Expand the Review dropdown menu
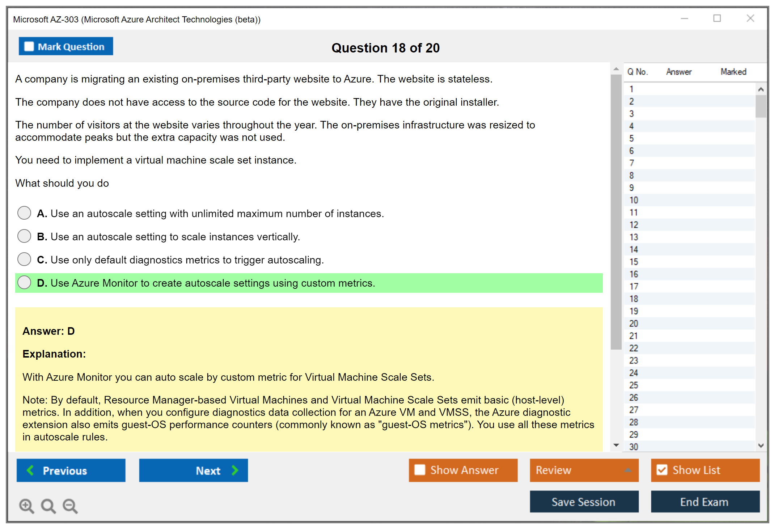The width and height of the screenshot is (778, 532). (628, 470)
